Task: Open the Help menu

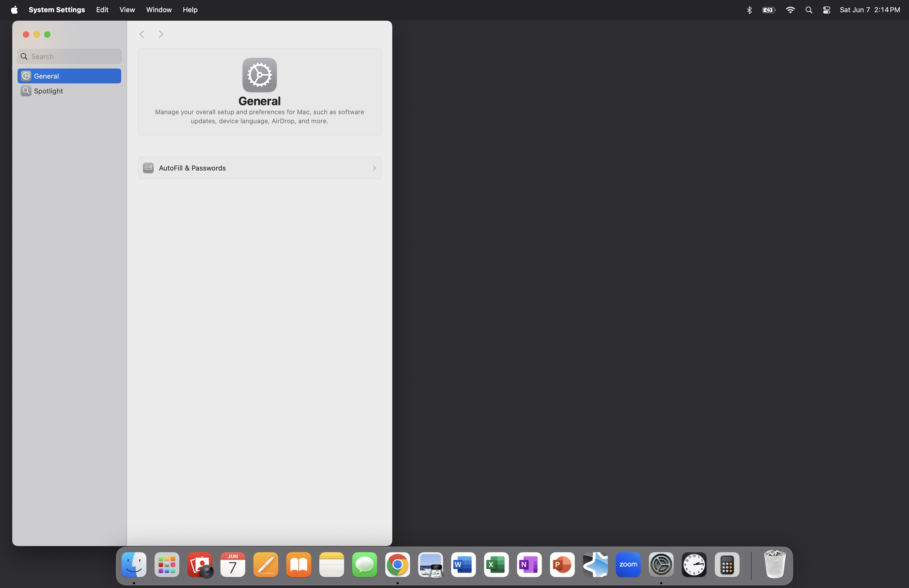Action: click(x=190, y=10)
